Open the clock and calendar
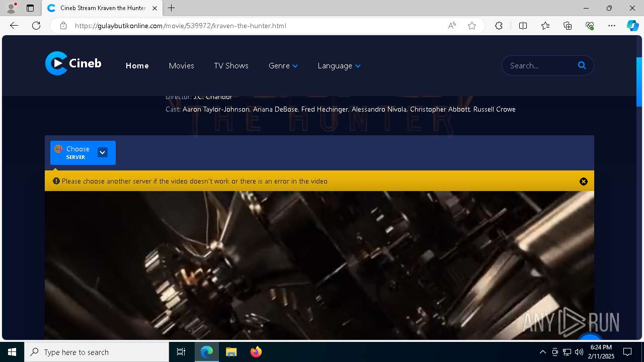This screenshot has width=644, height=362. coord(601,352)
